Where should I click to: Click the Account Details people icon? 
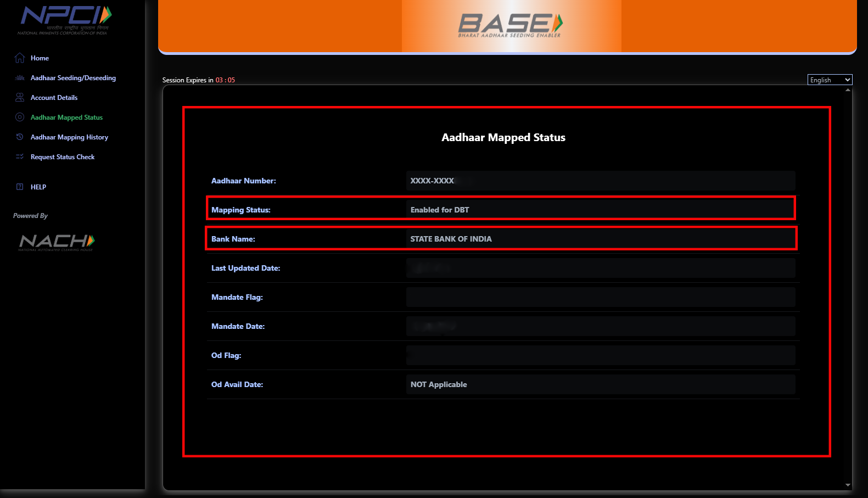(20, 98)
